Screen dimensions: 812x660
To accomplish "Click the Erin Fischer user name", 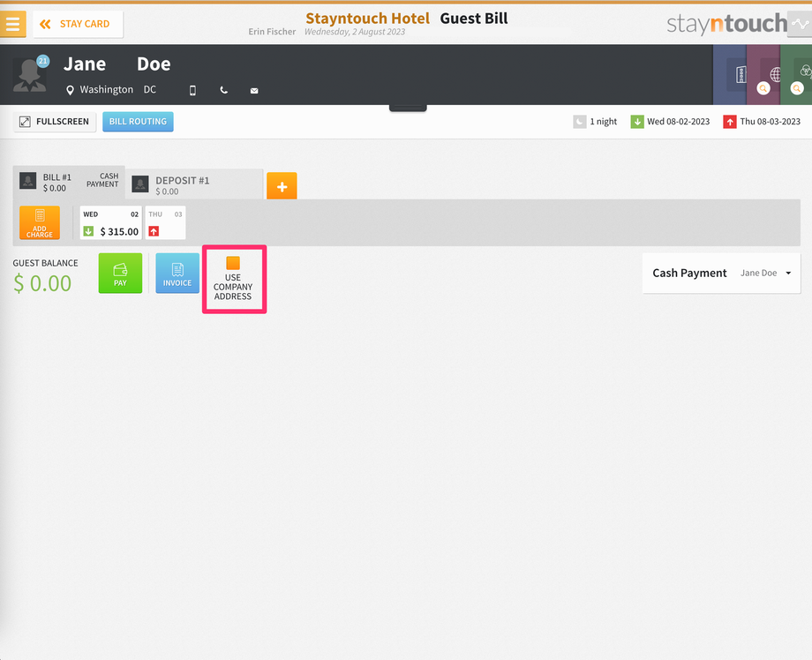I will tap(272, 32).
